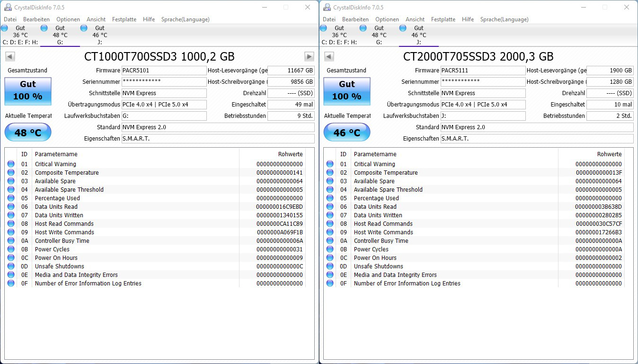Click Firmware field PACR5111

click(483, 71)
